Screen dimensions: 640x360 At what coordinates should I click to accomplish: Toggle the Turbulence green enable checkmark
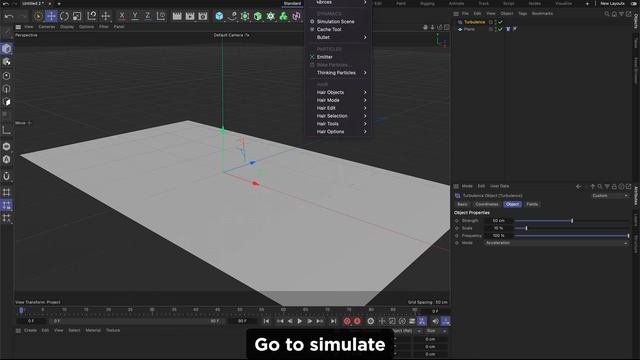coord(500,22)
